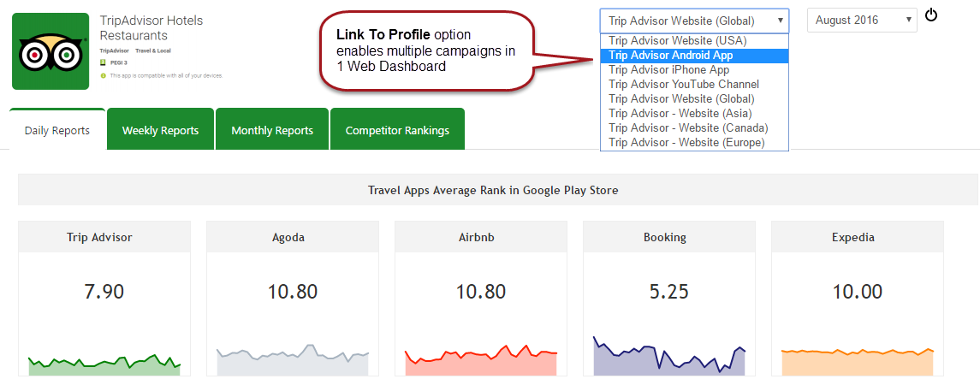
Task: Open the Trip Advisor Website profile dropdown
Action: pos(694,21)
